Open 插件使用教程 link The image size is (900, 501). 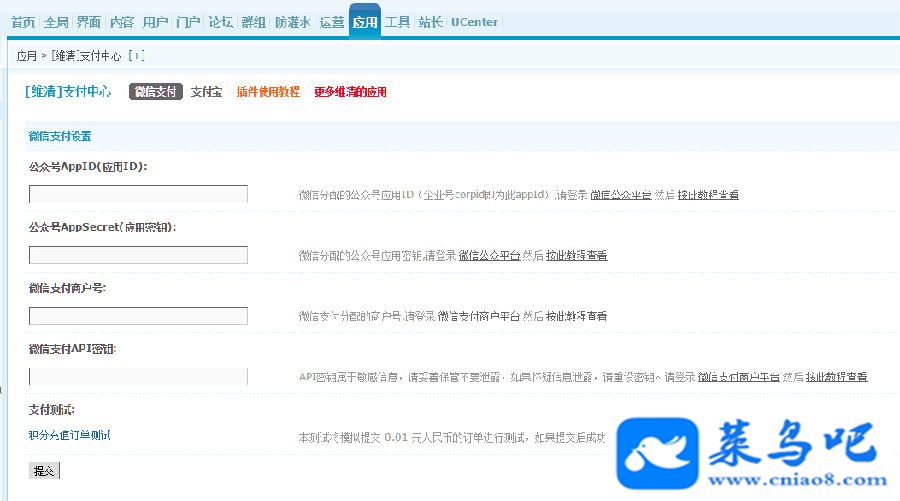(x=268, y=92)
